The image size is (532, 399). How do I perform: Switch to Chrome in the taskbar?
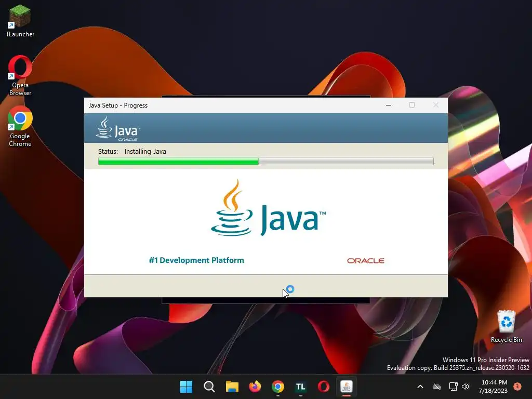pyautogui.click(x=278, y=387)
